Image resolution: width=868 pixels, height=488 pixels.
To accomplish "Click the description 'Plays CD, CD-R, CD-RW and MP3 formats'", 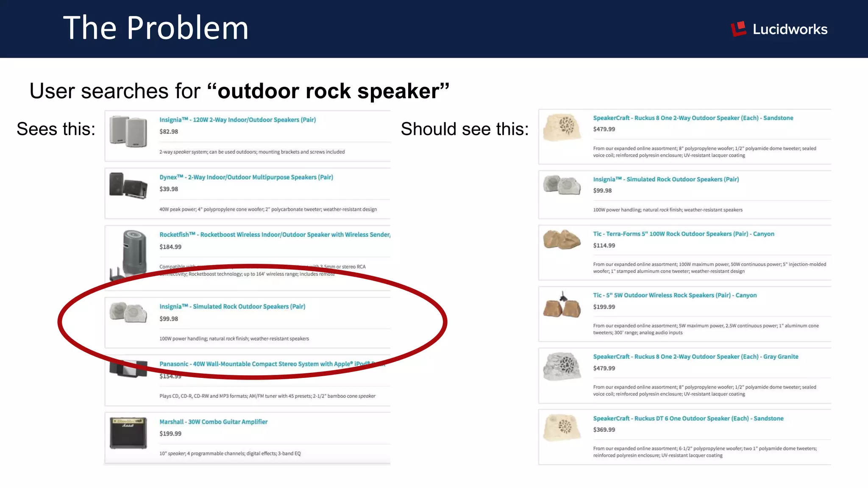I will tap(267, 396).
